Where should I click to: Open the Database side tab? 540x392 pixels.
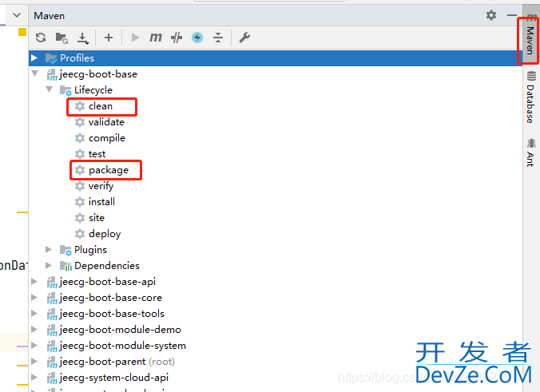coord(530,97)
